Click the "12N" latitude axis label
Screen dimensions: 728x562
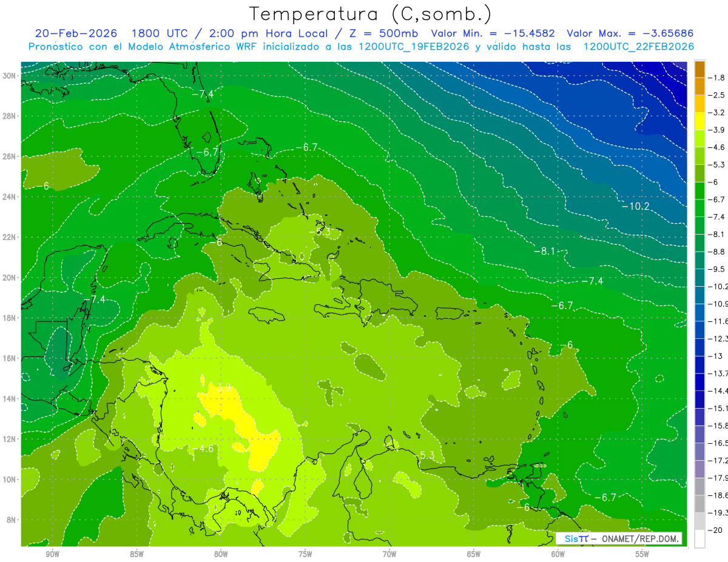pos(10,439)
